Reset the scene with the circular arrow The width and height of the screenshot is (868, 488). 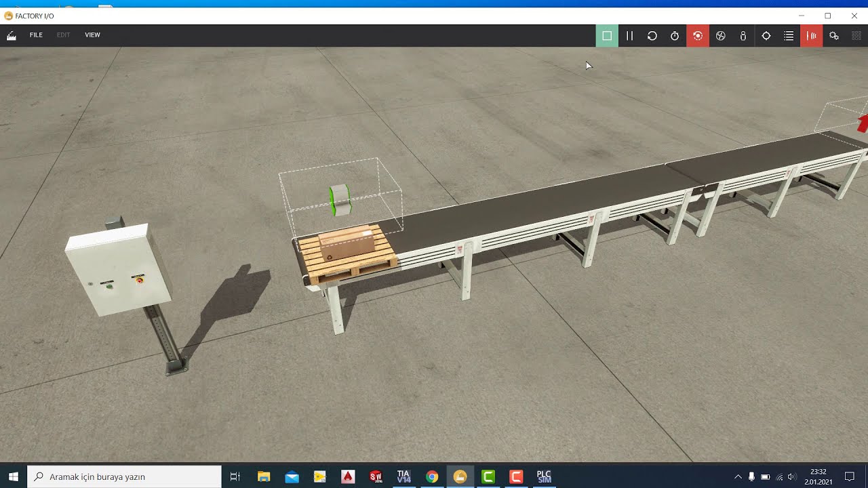pyautogui.click(x=652, y=36)
